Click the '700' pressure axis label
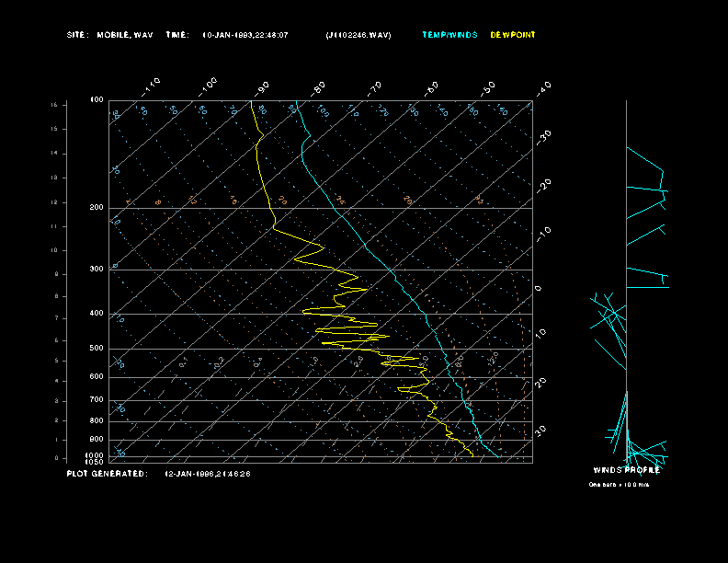Viewport: 728px width, 563px height. pyautogui.click(x=97, y=399)
